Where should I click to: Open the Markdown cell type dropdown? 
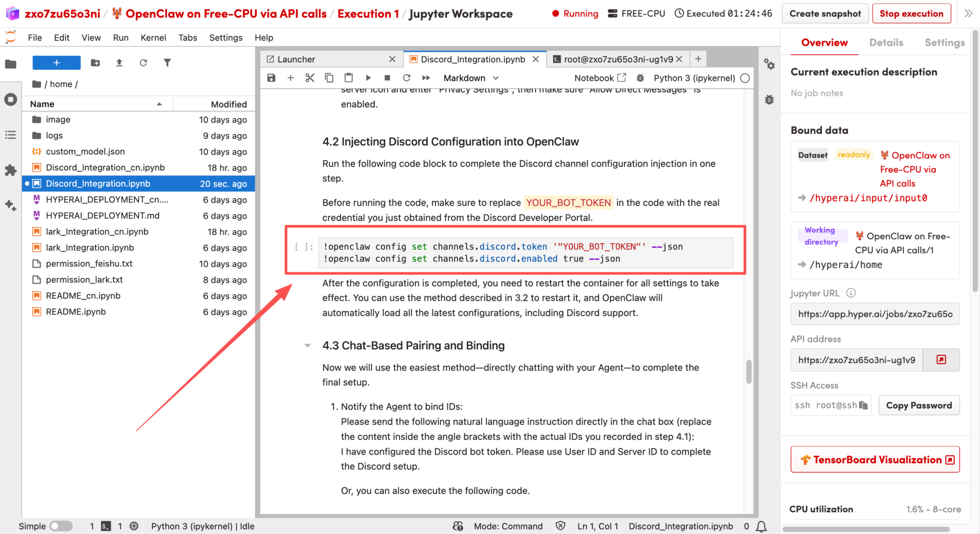[471, 78]
